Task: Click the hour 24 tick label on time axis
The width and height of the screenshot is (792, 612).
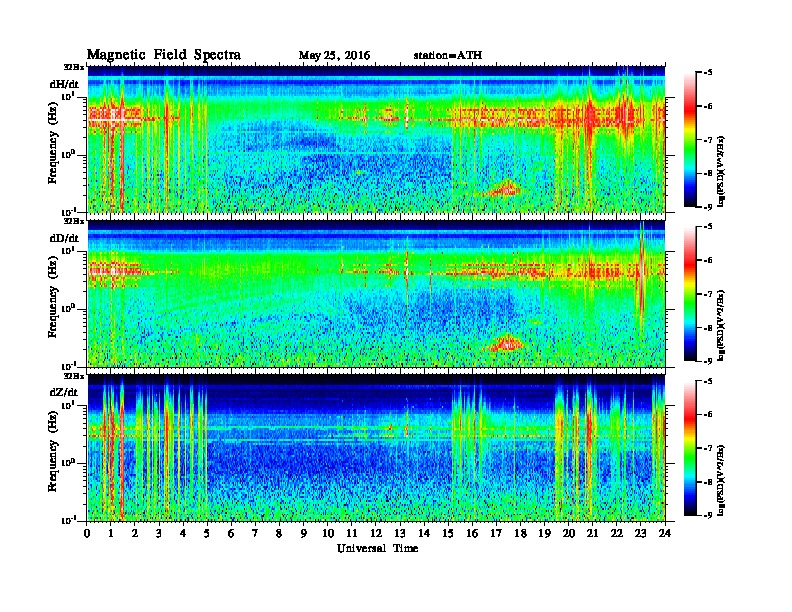Action: pyautogui.click(x=665, y=533)
